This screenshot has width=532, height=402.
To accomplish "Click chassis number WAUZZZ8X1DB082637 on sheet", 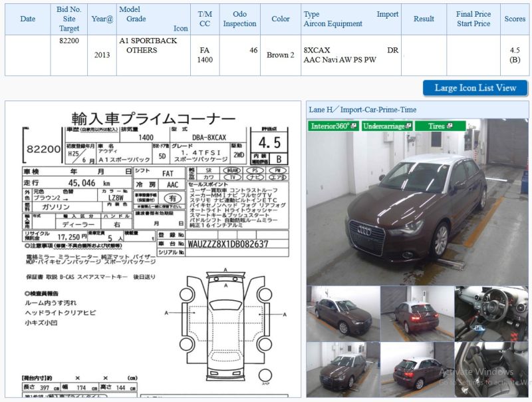I will click(x=228, y=244).
